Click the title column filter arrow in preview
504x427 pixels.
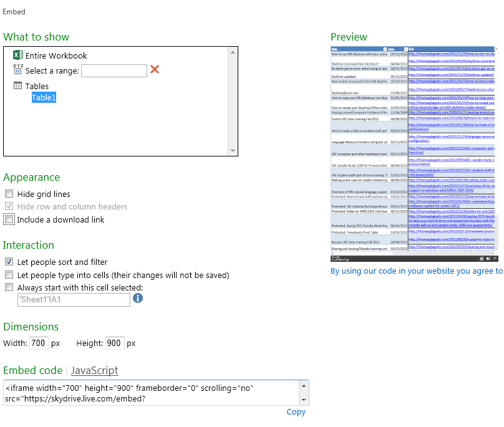pyautogui.click(x=384, y=49)
